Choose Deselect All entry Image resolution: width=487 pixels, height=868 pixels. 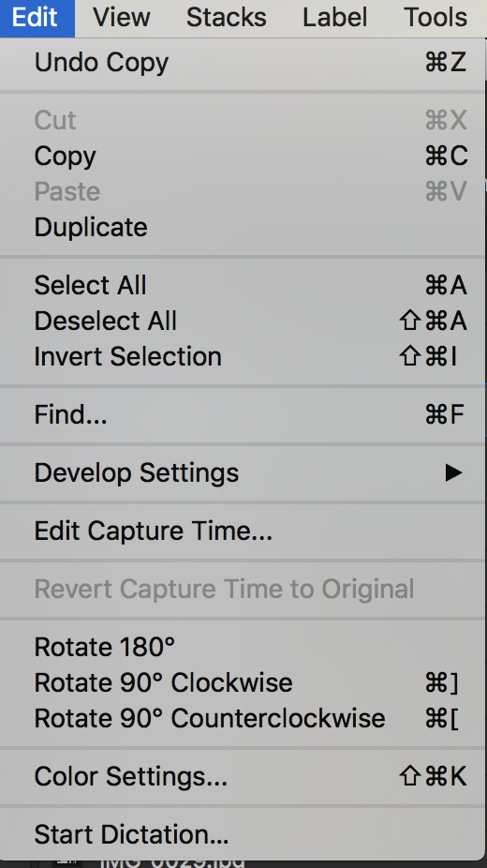click(243, 322)
